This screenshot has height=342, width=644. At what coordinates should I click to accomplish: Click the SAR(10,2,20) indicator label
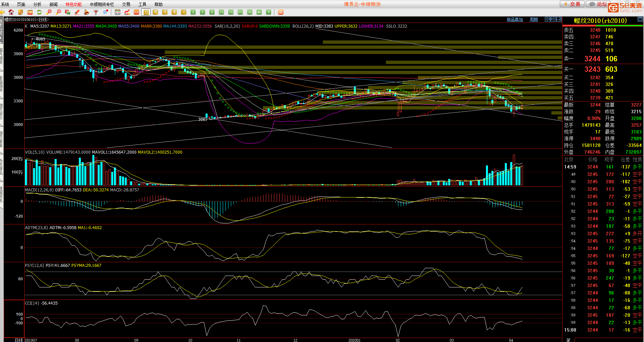coord(227,26)
